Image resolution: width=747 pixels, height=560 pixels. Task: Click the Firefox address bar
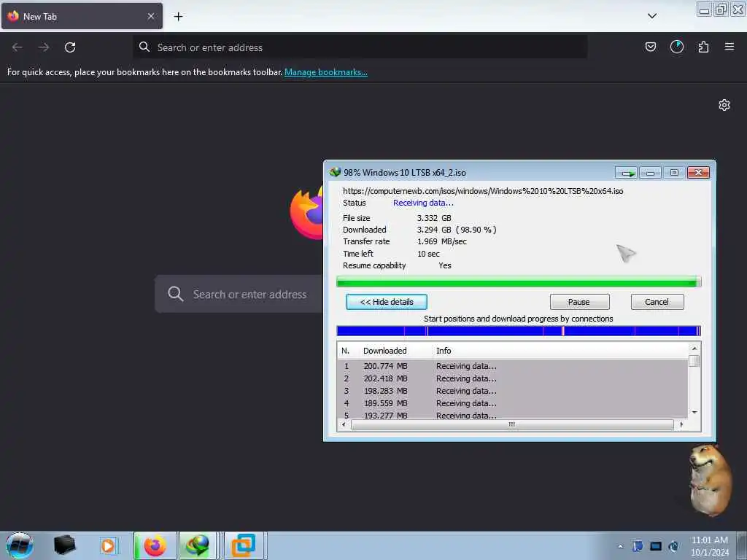[x=360, y=47]
